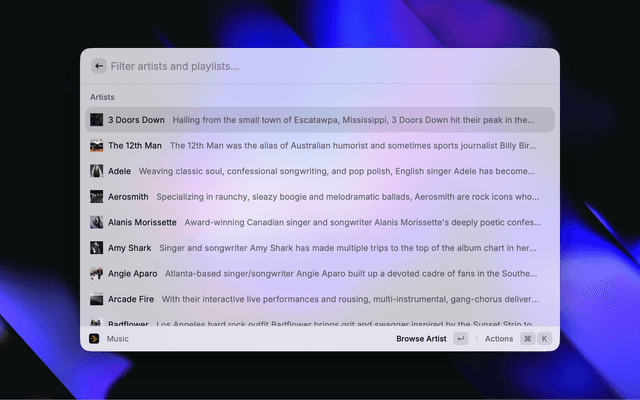Select Alanis Morissette's thumbnail icon
The width and height of the screenshot is (640, 400).
point(96,222)
